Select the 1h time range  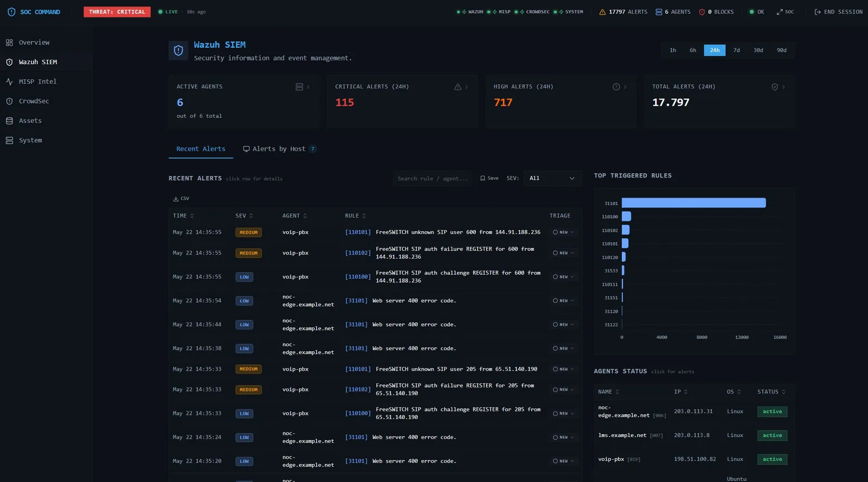pos(673,50)
